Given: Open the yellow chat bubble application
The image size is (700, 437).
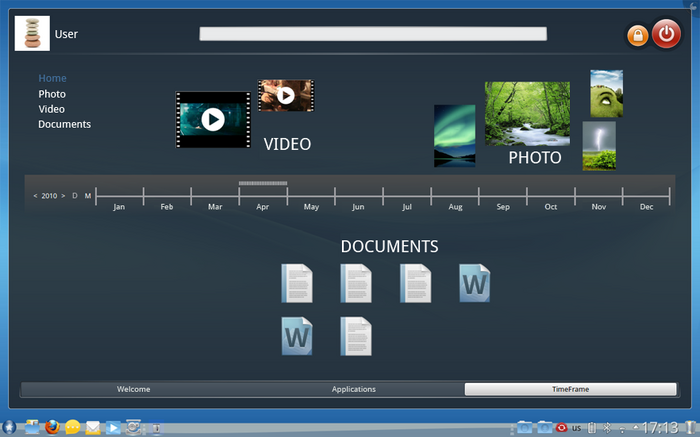Looking at the screenshot, I should (72, 427).
